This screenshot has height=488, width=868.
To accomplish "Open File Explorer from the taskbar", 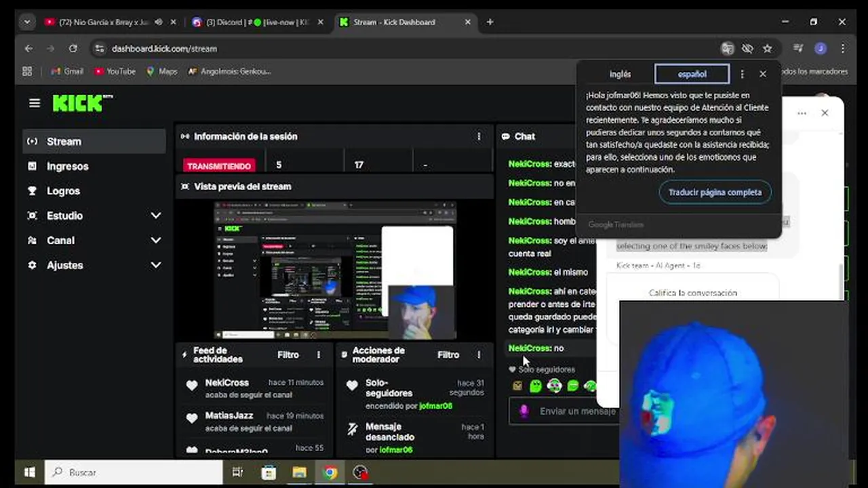I will pyautogui.click(x=299, y=472).
